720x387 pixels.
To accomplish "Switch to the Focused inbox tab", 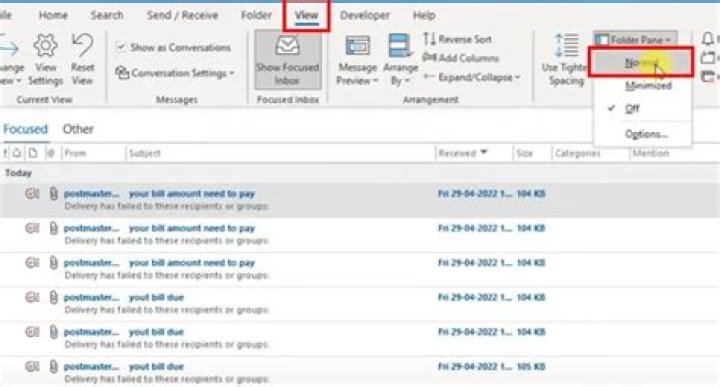I will coord(25,129).
